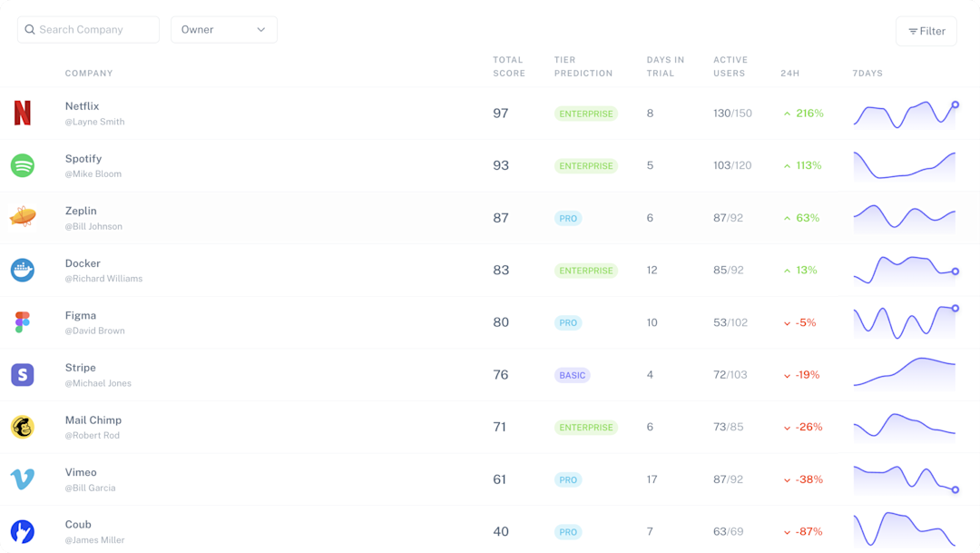Click the up arrow beside 113%
The height and width of the screenshot is (553, 980).
(x=787, y=166)
